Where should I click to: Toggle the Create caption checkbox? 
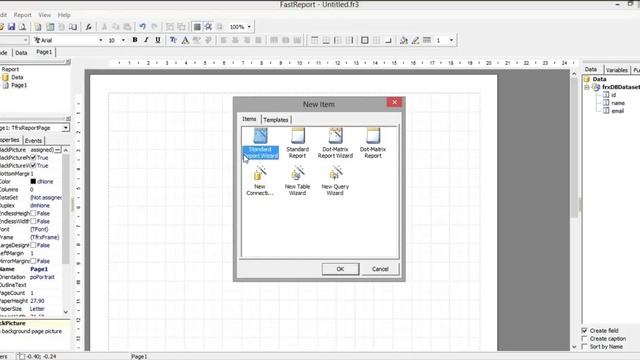(584, 338)
